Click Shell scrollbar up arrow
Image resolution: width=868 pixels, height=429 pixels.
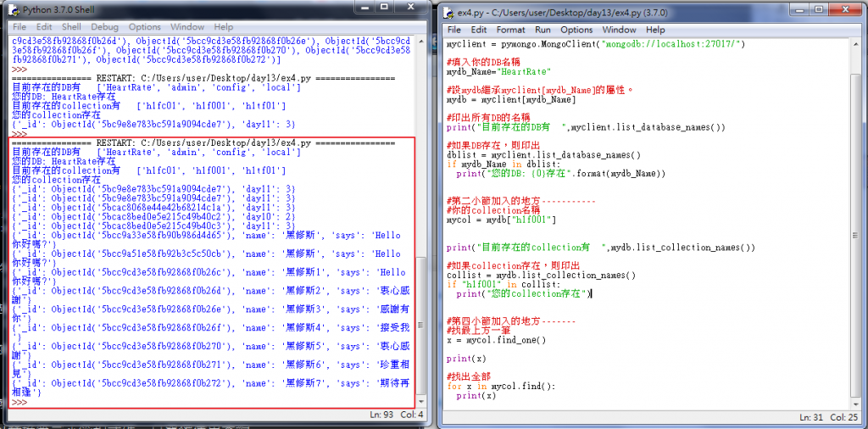coord(421,41)
